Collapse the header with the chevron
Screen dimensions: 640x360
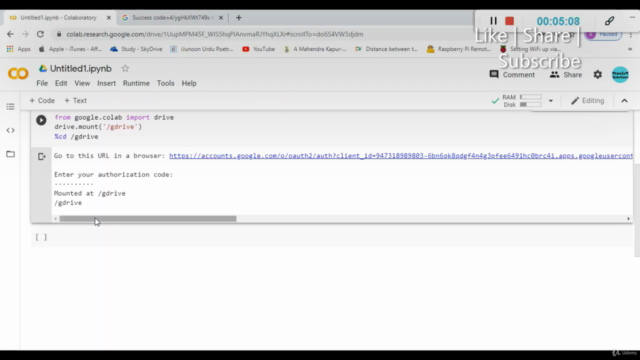(624, 101)
